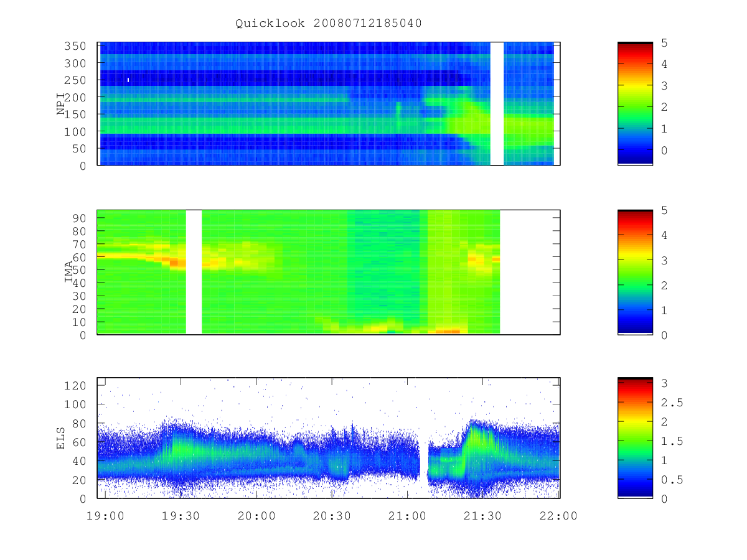Viewport: 747px width, 560px height.
Task: Click the ELS color scale bar
Action: coord(635,438)
